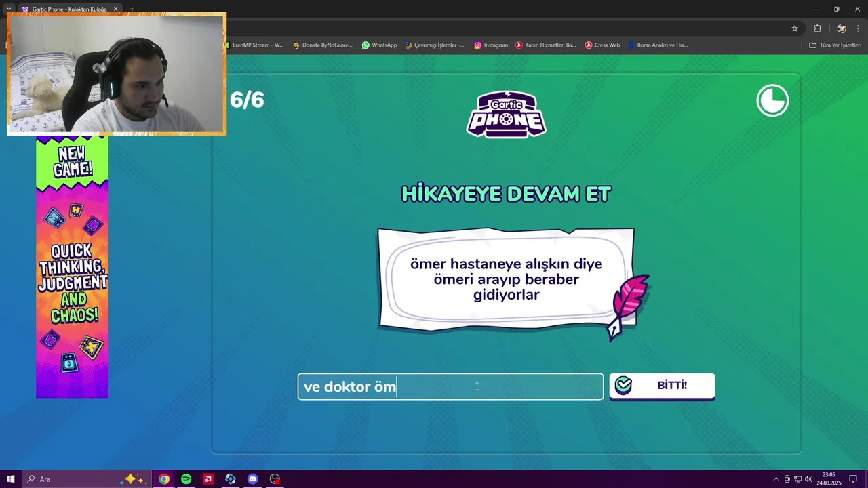Close the Gartic Phone tab

(115, 9)
